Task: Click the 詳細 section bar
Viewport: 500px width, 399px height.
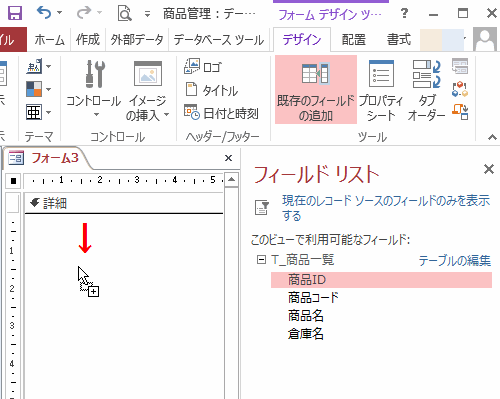Action: [124, 203]
